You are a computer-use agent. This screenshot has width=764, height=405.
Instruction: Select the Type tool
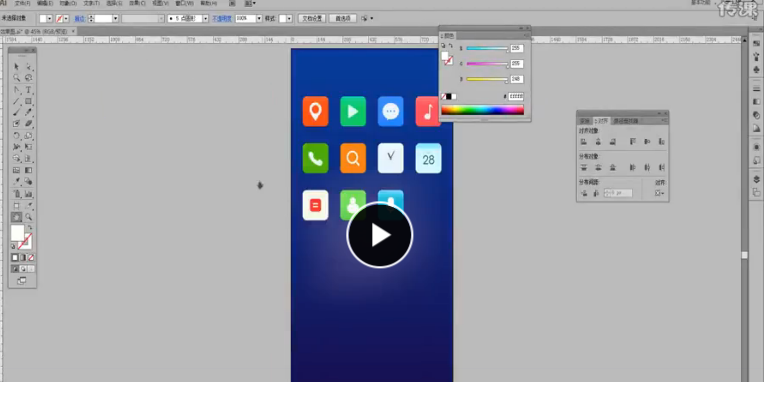[x=29, y=90]
